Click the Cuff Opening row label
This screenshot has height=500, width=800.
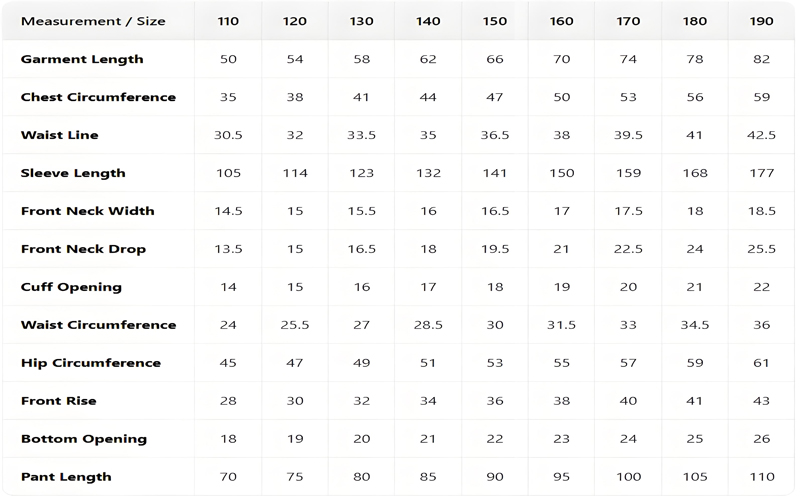click(71, 287)
